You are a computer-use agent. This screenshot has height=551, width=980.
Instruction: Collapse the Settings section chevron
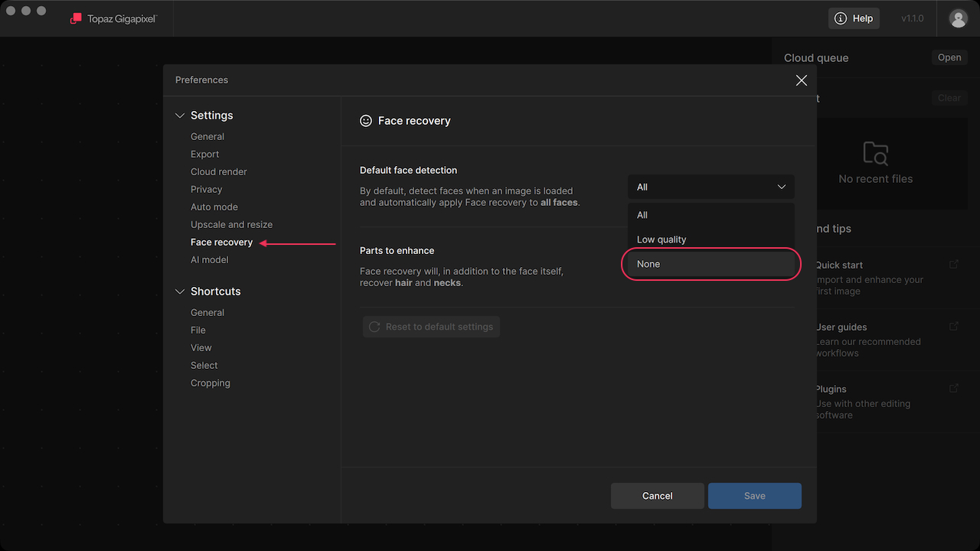coord(180,116)
